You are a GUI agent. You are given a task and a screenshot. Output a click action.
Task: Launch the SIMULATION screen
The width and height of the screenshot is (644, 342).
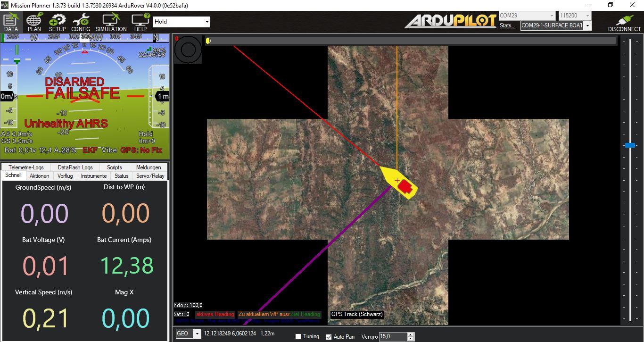coord(111,22)
